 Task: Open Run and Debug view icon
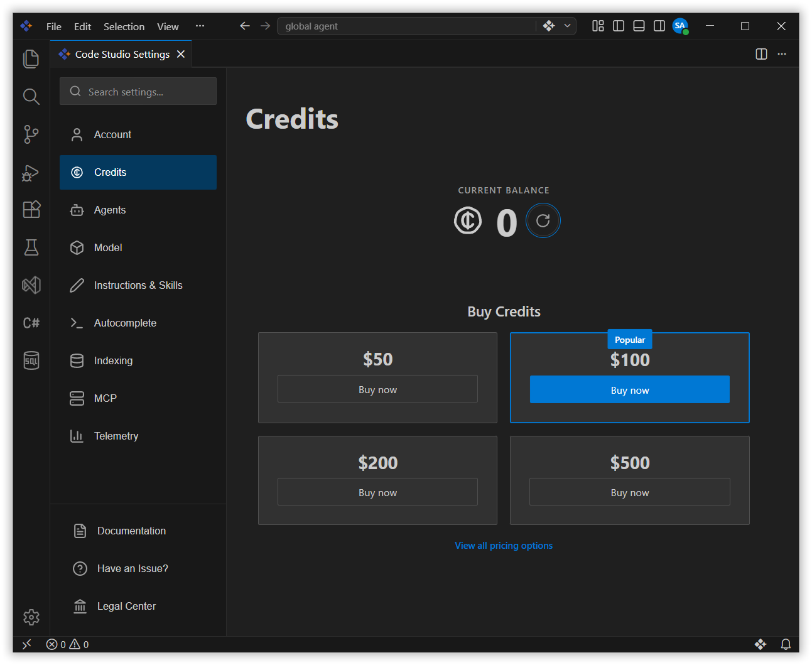(x=31, y=172)
